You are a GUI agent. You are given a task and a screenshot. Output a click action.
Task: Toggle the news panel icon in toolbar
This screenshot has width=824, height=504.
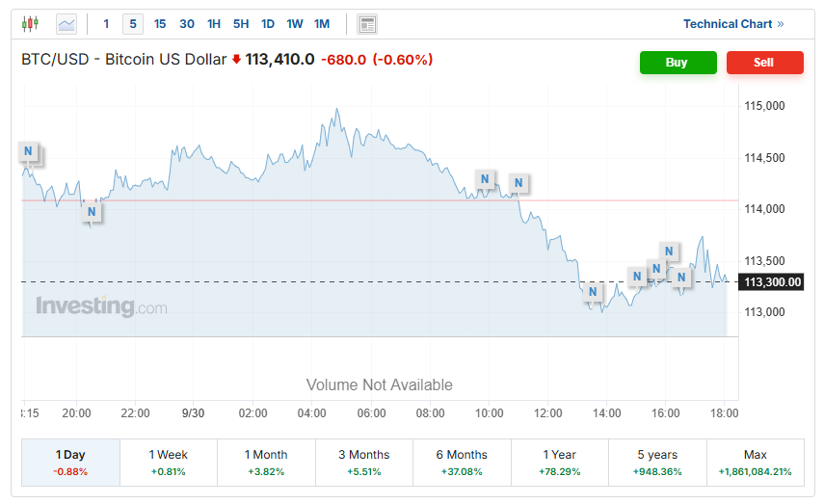(367, 24)
